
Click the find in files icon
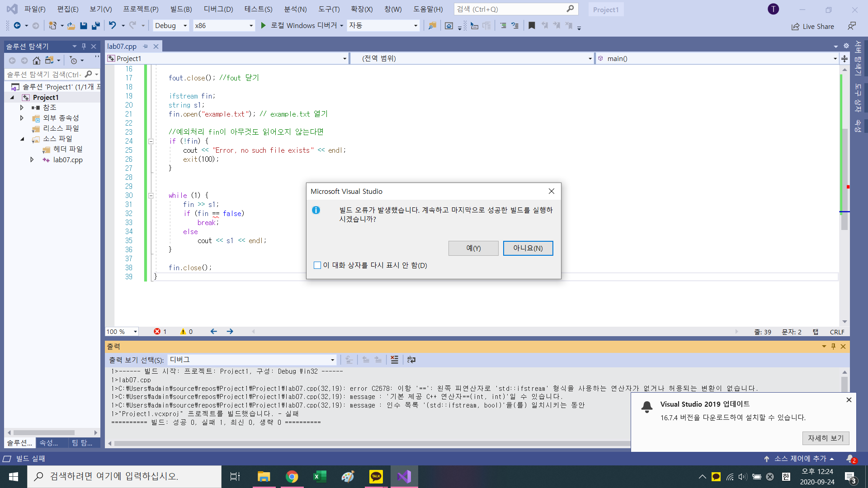tap(432, 26)
